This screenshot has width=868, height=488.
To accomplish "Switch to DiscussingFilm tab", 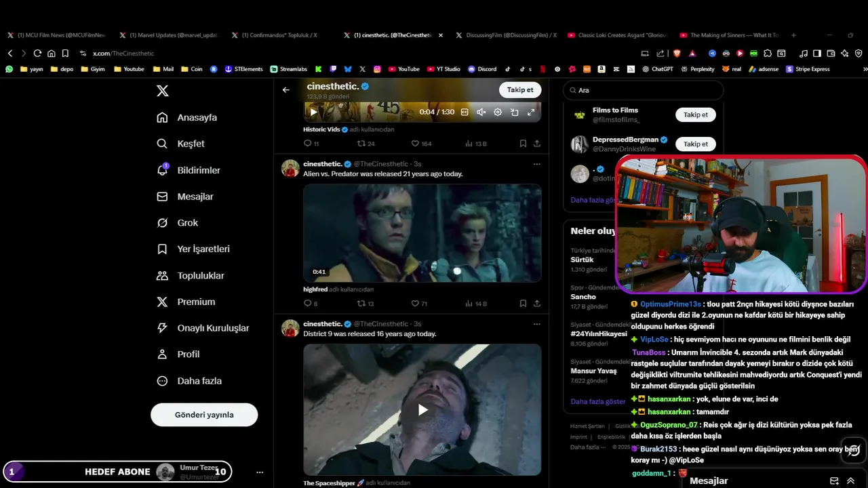I will 505,35.
